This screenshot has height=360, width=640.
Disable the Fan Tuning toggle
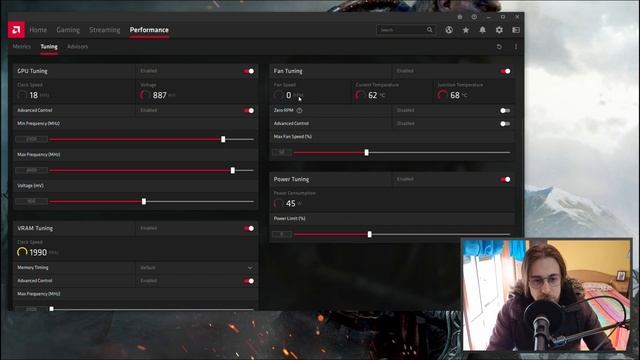(x=505, y=71)
